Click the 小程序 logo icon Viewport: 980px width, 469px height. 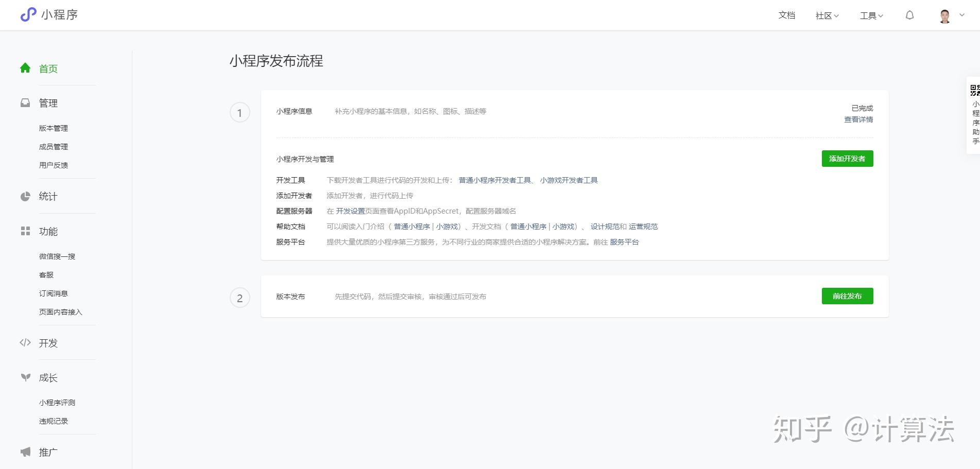point(28,14)
